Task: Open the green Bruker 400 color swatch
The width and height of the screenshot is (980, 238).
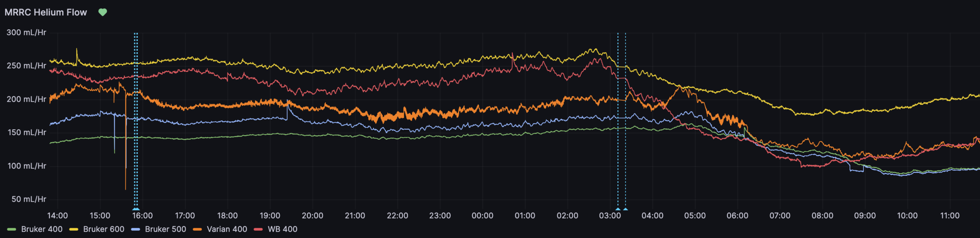Action: [x=12, y=229]
